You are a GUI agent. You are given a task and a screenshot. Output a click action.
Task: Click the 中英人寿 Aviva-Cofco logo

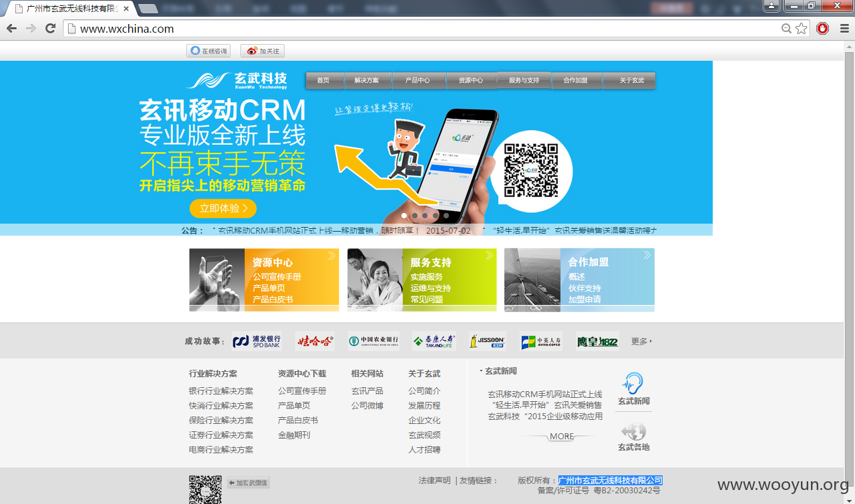541,341
